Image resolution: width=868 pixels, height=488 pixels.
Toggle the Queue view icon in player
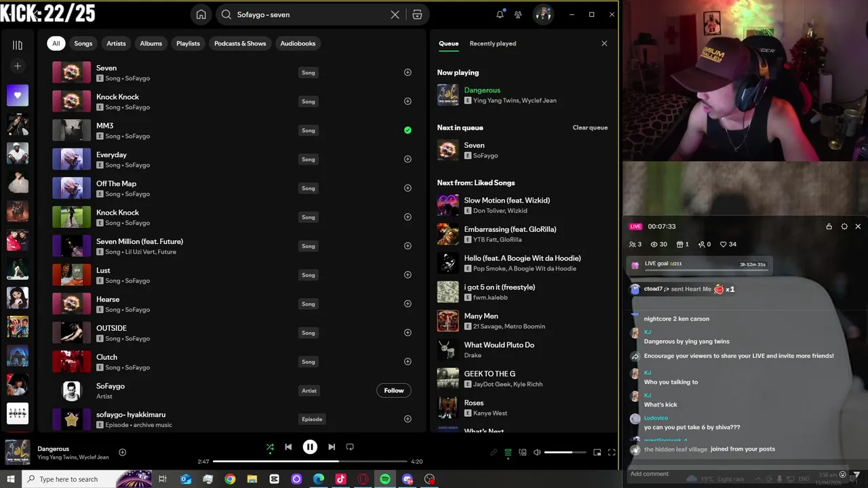point(508,452)
